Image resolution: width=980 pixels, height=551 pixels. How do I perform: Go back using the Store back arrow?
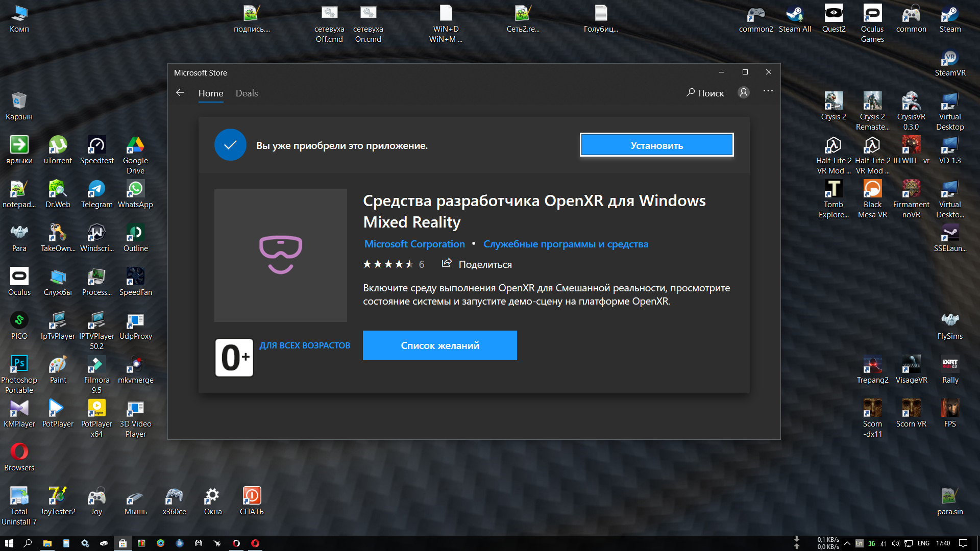click(x=180, y=93)
